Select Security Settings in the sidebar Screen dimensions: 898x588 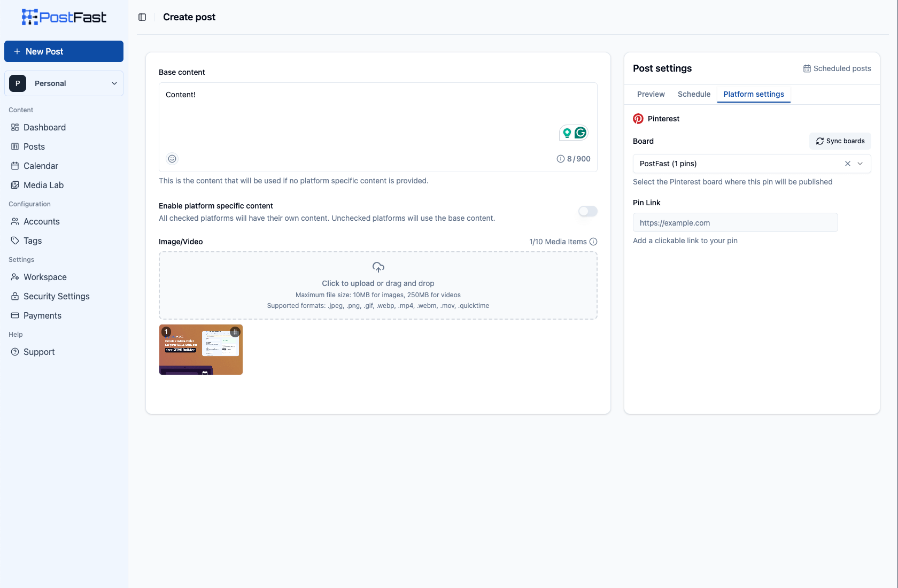[56, 296]
